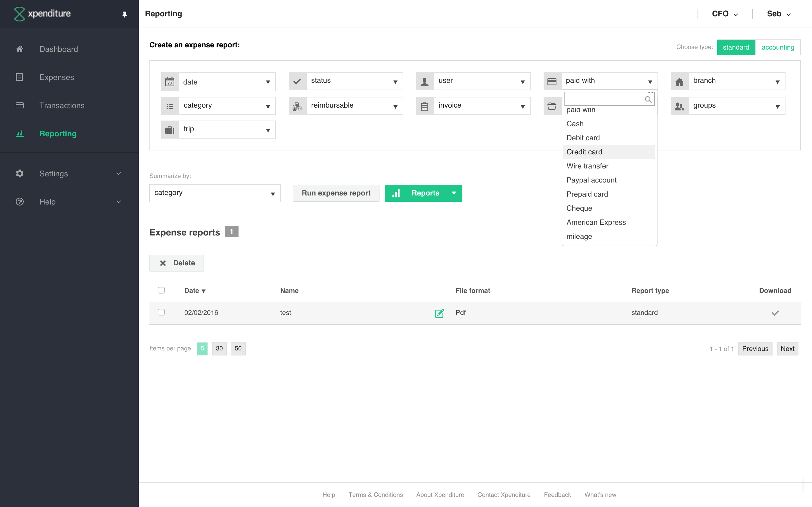The image size is (812, 507).
Task: Open the CFO account dropdown
Action: (x=725, y=14)
